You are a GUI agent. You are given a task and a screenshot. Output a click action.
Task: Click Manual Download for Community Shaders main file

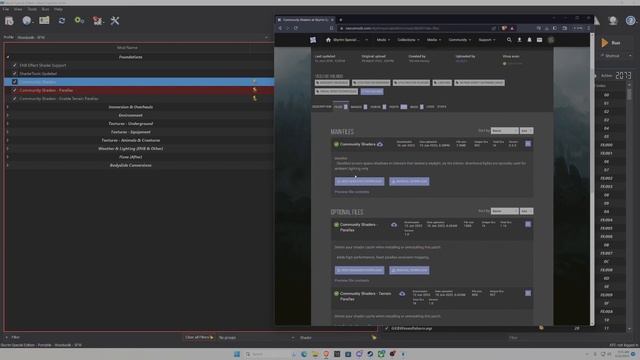pyautogui.click(x=409, y=181)
